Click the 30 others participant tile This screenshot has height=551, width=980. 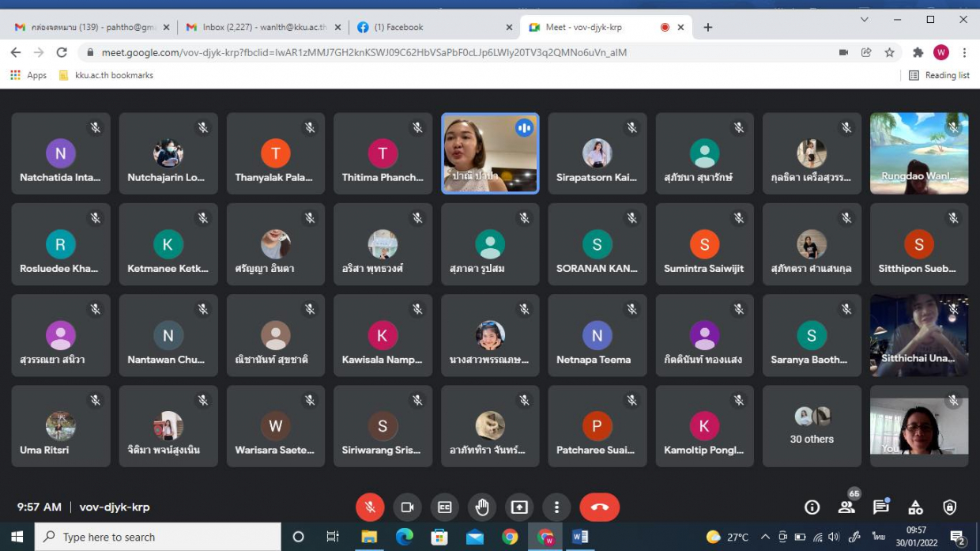pyautogui.click(x=812, y=426)
